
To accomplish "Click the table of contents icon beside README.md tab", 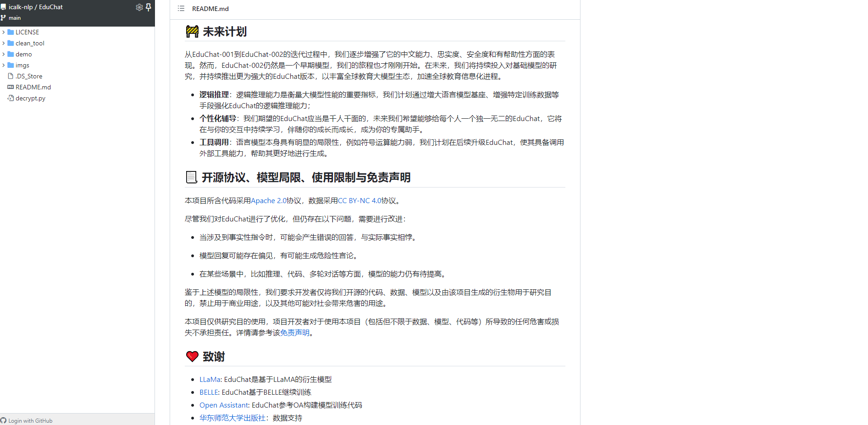I will pyautogui.click(x=181, y=8).
